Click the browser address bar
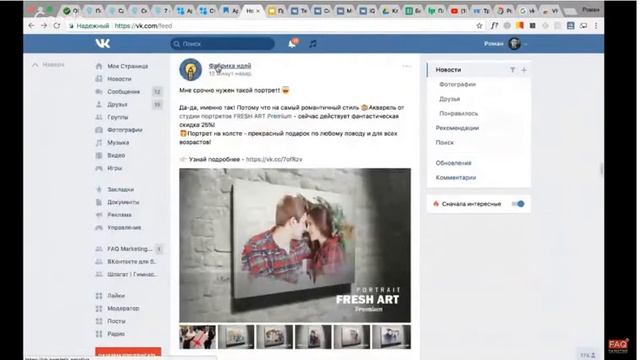The image size is (640, 360). pos(269,26)
